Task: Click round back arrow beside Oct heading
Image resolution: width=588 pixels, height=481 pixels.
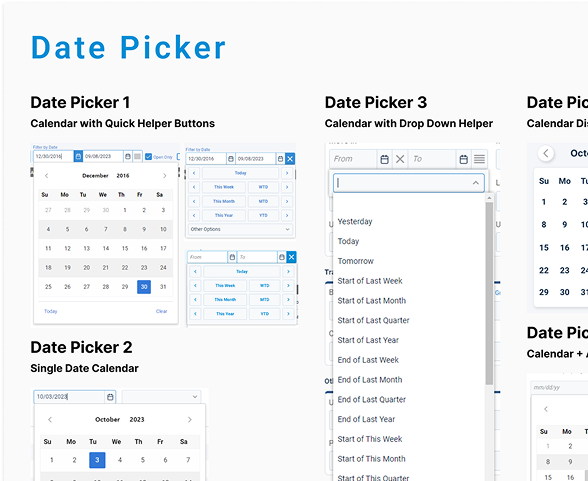Action: (x=546, y=153)
